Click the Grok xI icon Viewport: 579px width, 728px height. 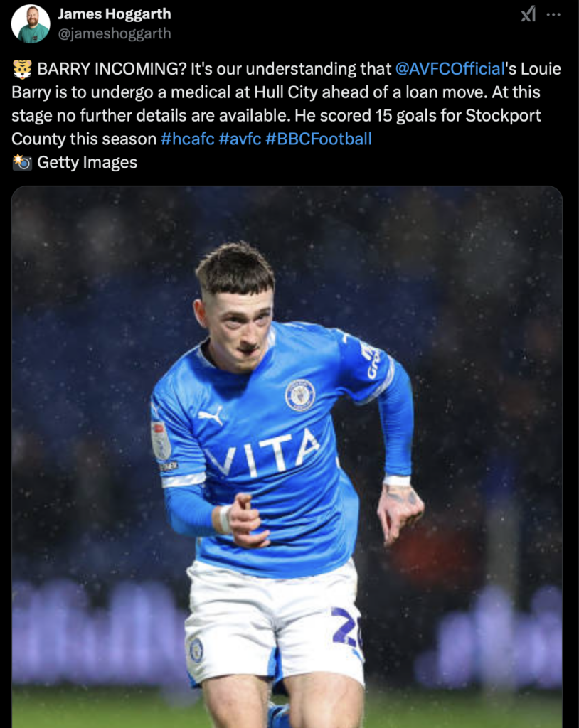pos(528,14)
